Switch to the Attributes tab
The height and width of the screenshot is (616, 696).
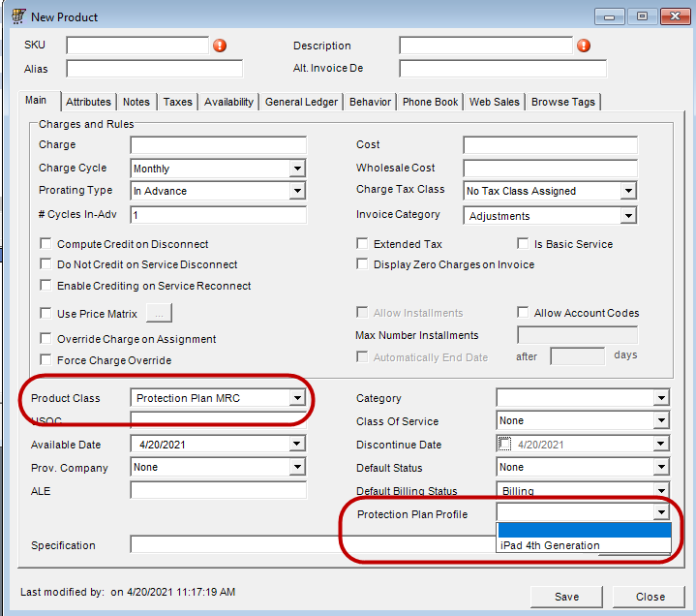[88, 102]
